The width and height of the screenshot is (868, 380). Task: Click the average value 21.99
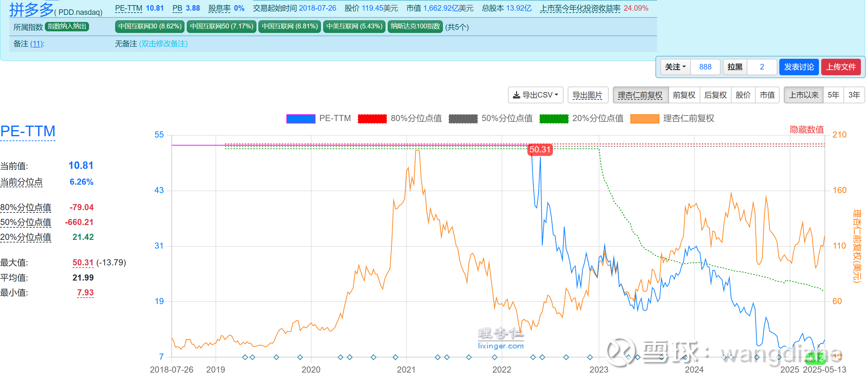click(83, 278)
